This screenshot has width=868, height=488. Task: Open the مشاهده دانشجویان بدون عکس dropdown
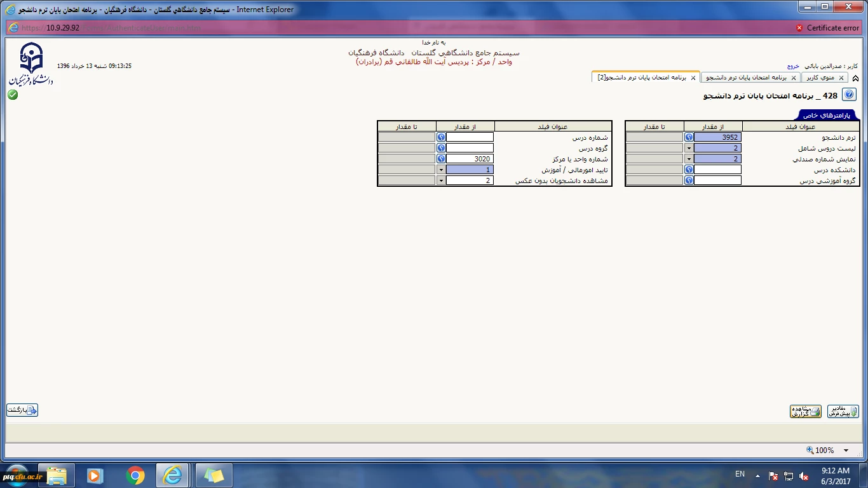(441, 180)
